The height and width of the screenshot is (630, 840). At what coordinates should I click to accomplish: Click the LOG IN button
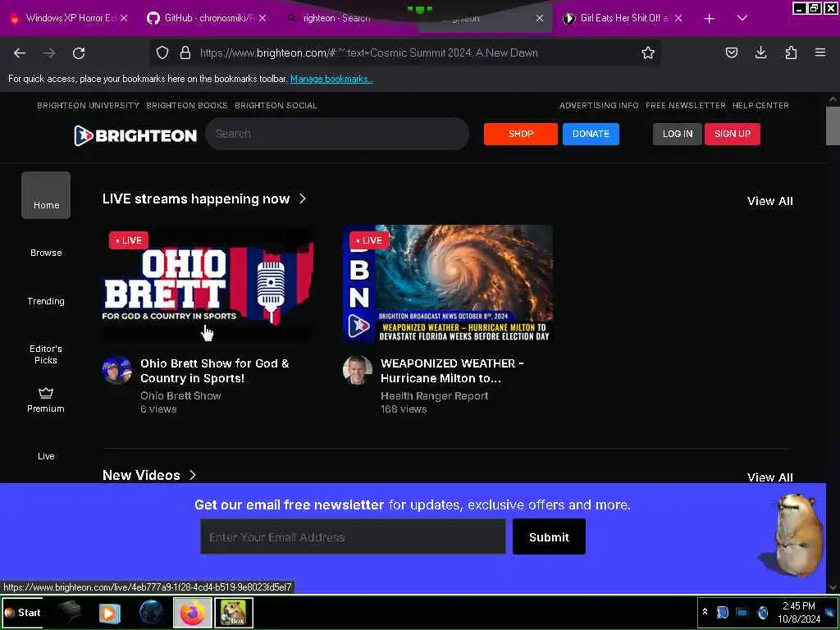pos(677,134)
